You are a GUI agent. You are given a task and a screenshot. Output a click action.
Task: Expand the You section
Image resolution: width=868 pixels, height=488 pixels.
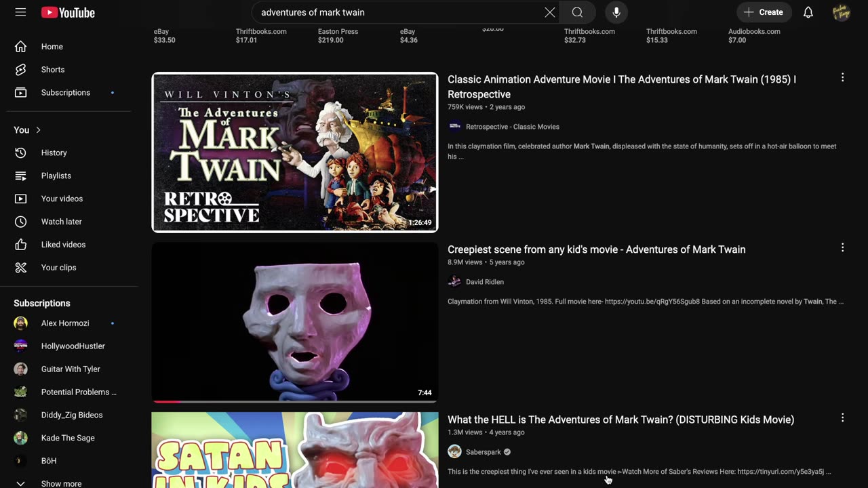tap(28, 130)
